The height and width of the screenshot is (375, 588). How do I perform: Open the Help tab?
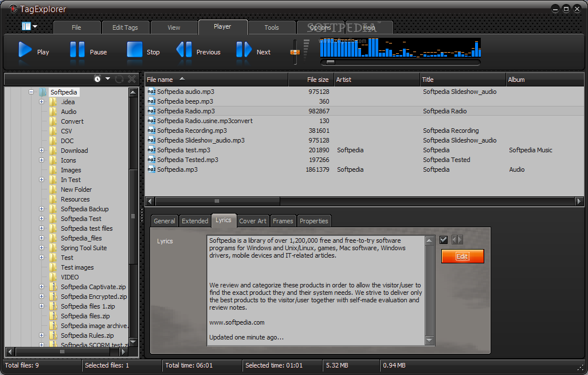369,27
